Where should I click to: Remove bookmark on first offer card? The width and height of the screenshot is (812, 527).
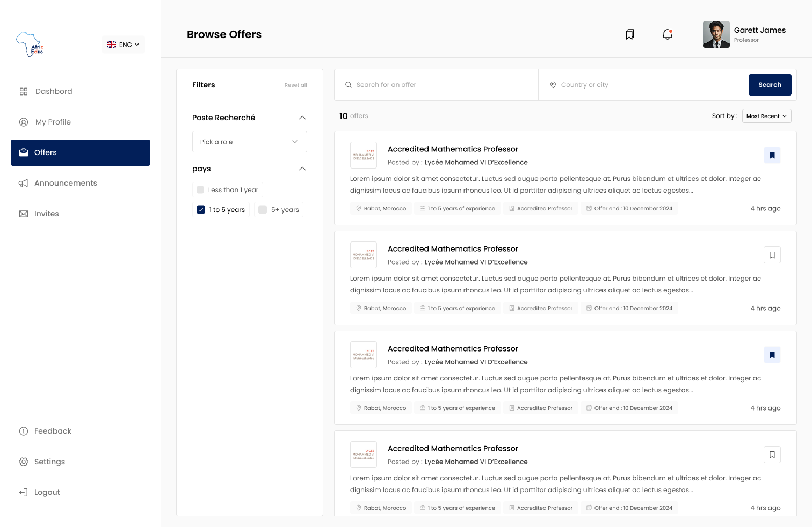(x=772, y=155)
